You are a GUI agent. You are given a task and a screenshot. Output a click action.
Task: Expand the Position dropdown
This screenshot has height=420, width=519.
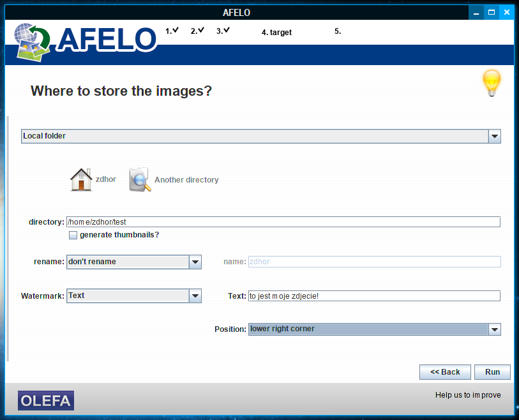pyautogui.click(x=495, y=329)
